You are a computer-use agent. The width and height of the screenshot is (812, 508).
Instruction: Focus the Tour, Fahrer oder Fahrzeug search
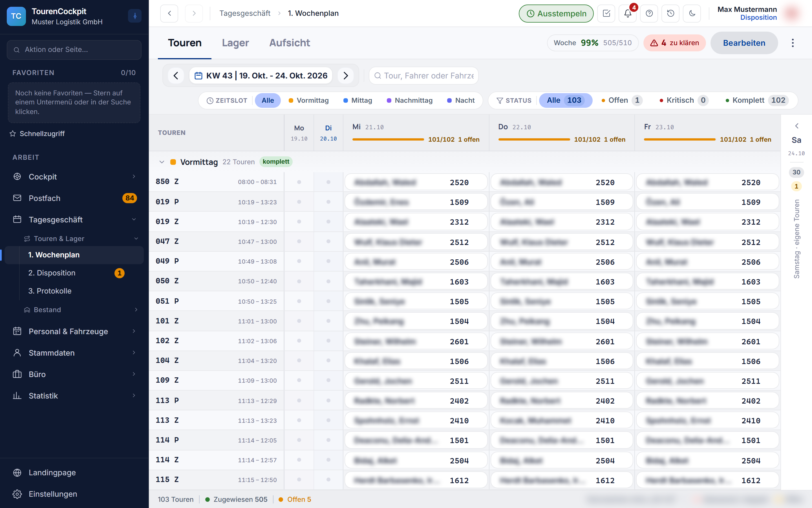tap(424, 76)
